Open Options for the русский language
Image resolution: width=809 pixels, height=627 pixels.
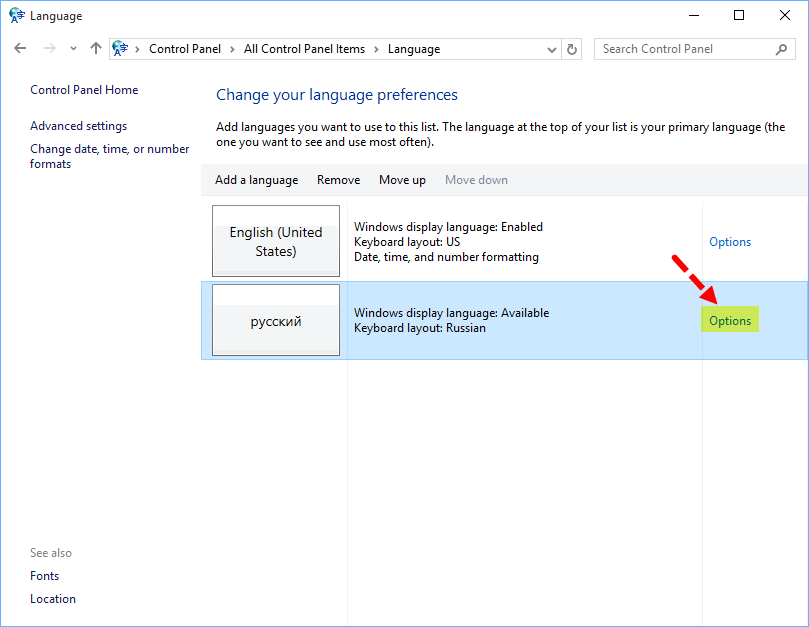pos(730,321)
